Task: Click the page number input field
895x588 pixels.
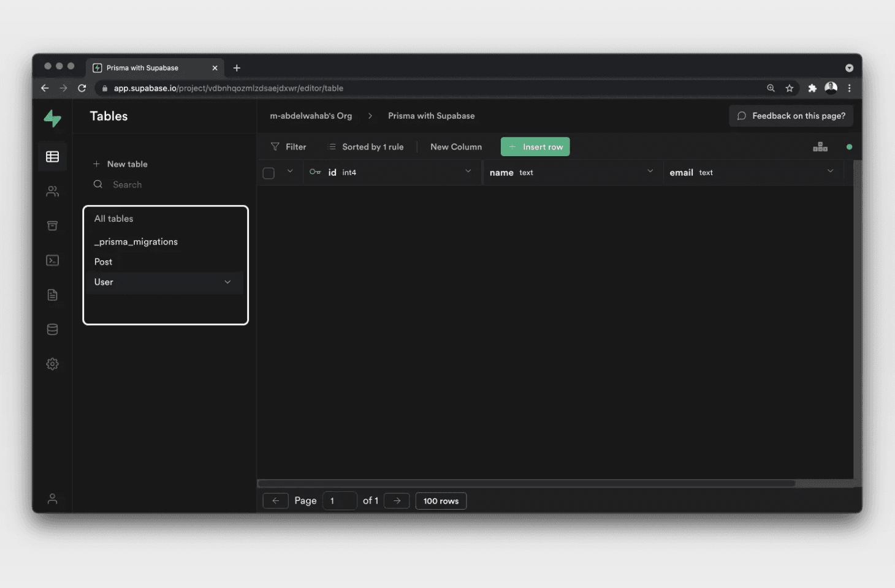Action: [340, 501]
